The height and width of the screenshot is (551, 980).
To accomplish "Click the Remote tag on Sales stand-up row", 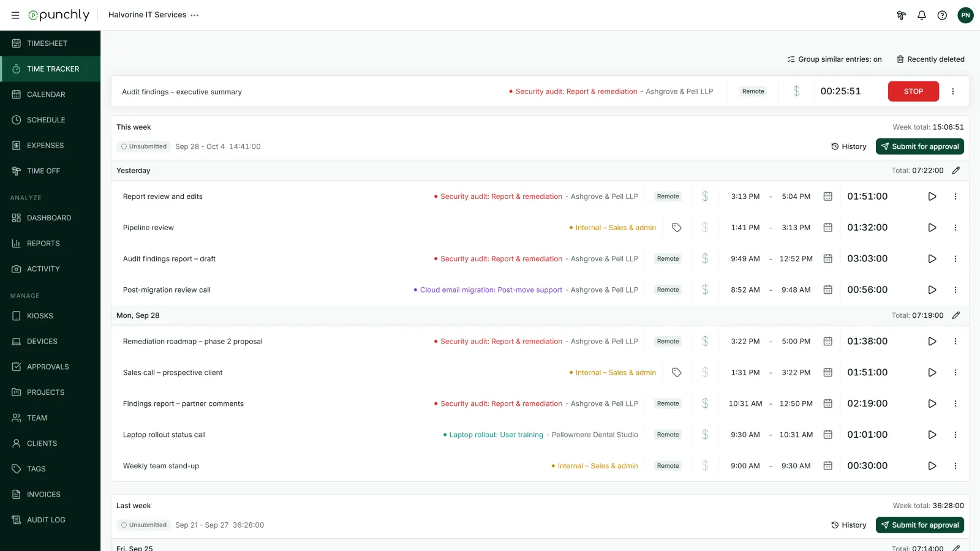I will point(668,466).
